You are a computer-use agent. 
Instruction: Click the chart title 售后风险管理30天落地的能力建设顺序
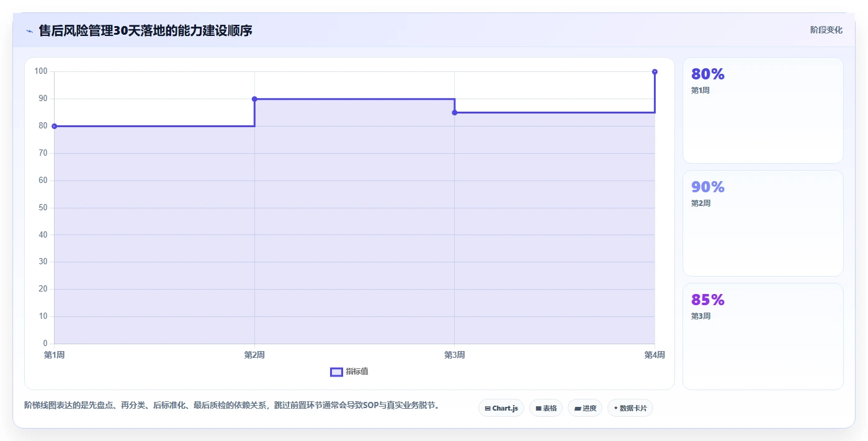146,30
